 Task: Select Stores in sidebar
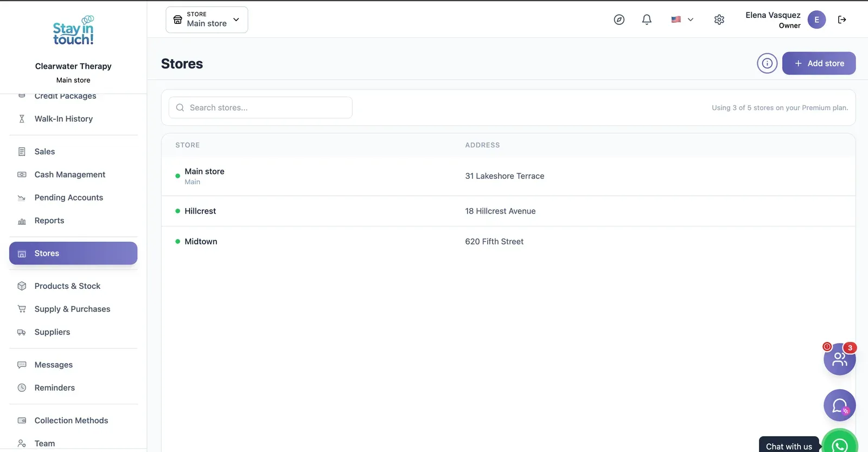click(x=73, y=253)
